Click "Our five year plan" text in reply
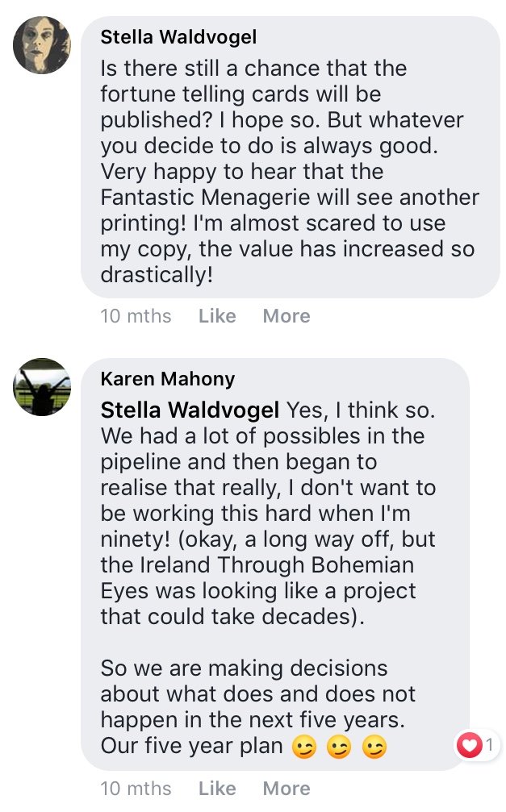Viewport: 506px width, 812px height. 192,746
